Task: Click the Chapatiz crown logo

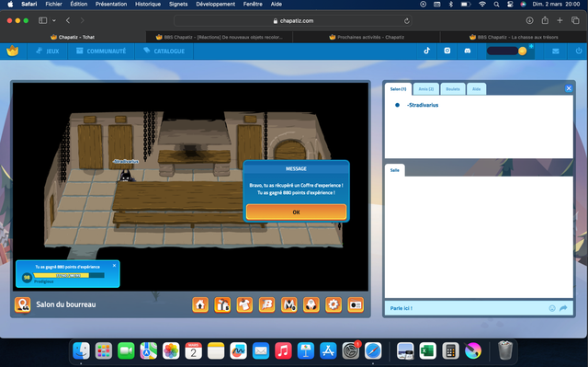Action: pos(13,51)
